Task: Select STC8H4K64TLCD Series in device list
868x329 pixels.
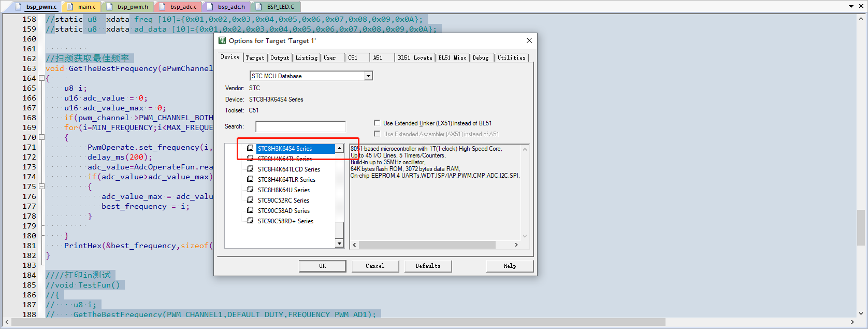Action: coord(289,169)
